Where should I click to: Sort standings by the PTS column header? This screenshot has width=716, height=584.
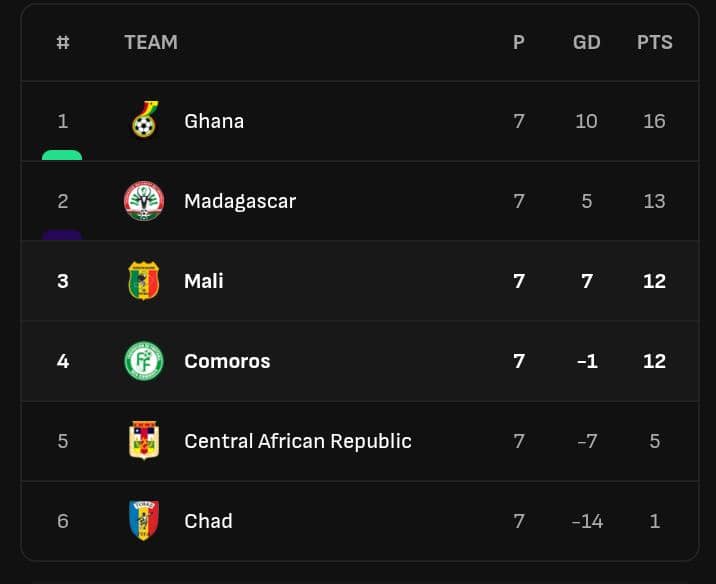pyautogui.click(x=654, y=42)
